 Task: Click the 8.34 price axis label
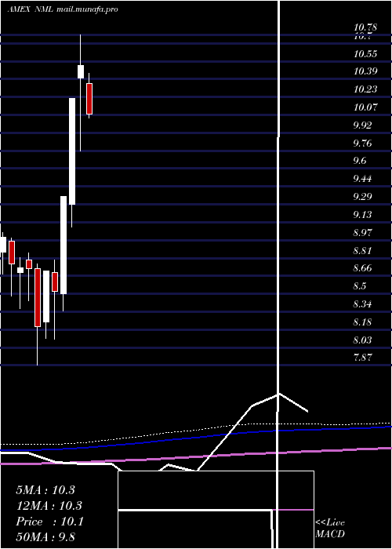pos(362,304)
